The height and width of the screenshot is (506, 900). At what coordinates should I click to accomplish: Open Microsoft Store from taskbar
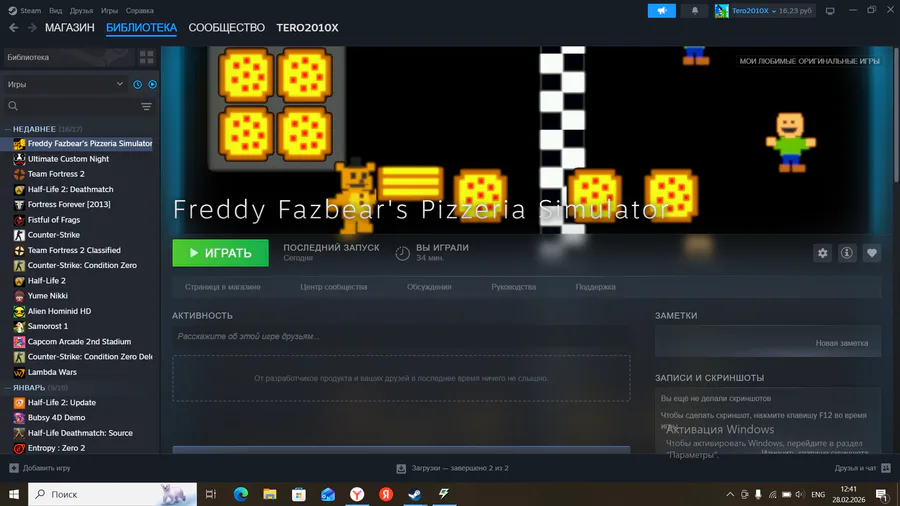(x=298, y=494)
